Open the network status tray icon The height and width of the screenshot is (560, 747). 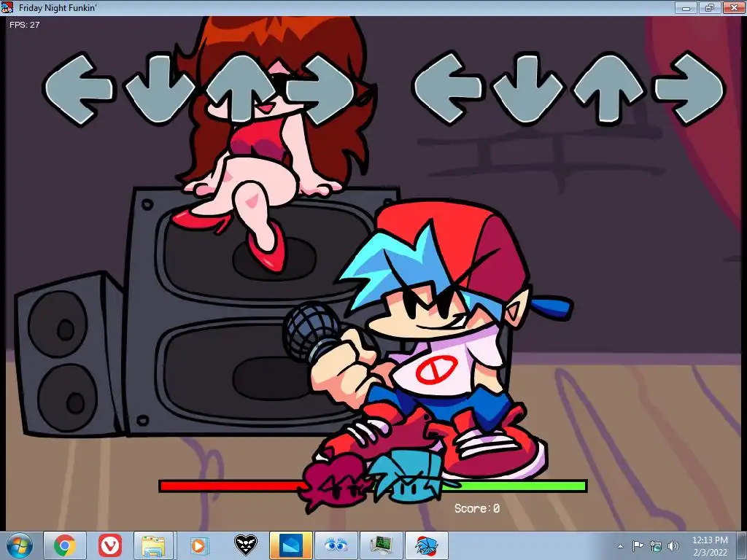(656, 546)
